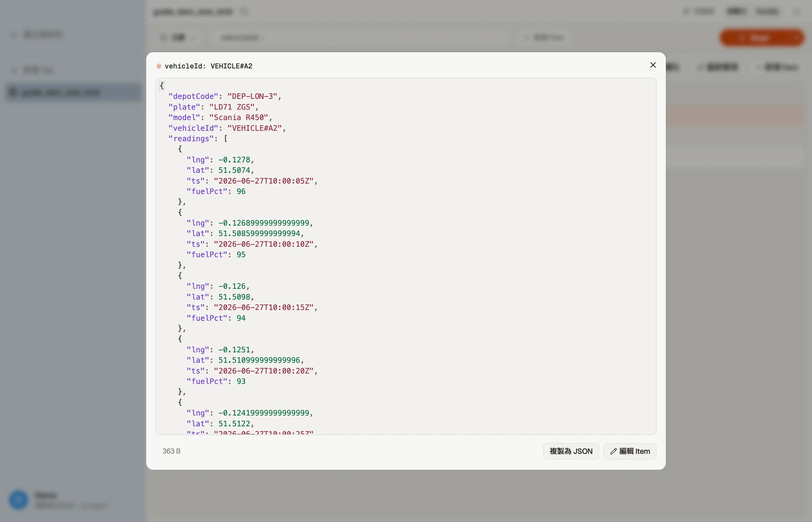The height and width of the screenshot is (522, 812).
Task: Click timestamp "2026-06-27T10:00:15Z"
Action: tap(264, 307)
